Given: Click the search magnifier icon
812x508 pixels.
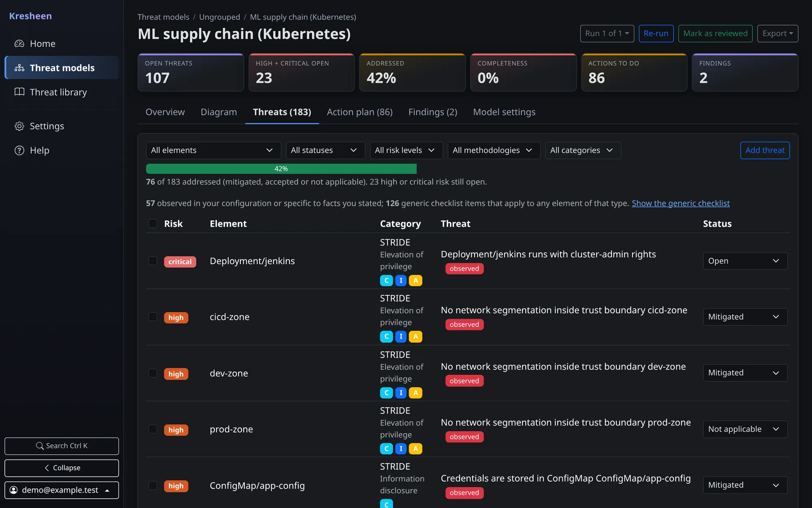Looking at the screenshot, I should click(40, 446).
